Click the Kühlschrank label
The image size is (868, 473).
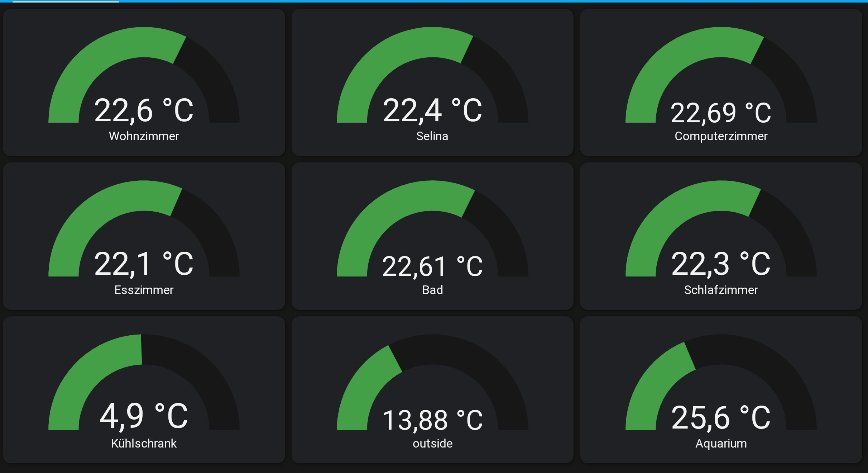click(x=144, y=444)
